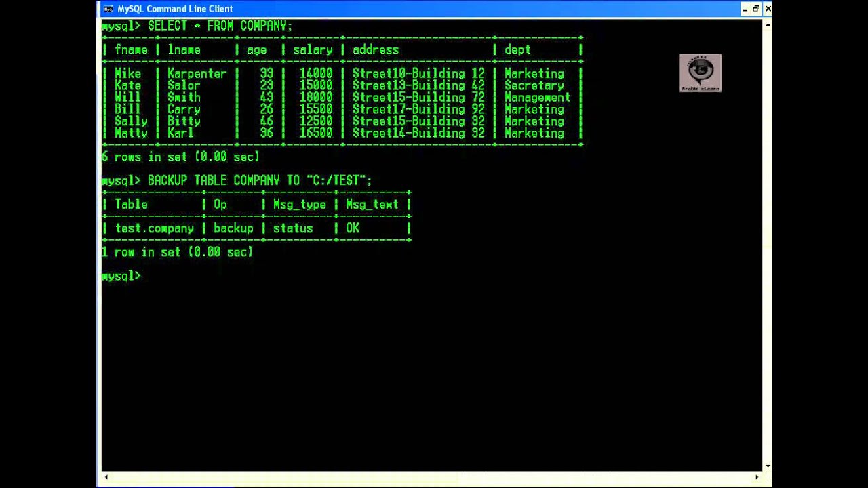
Task: Click the Bitty last name cell
Action: [184, 121]
